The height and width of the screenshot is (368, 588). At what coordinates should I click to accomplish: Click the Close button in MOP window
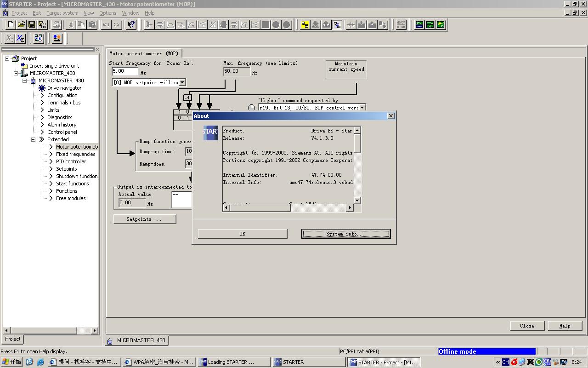[x=527, y=326]
